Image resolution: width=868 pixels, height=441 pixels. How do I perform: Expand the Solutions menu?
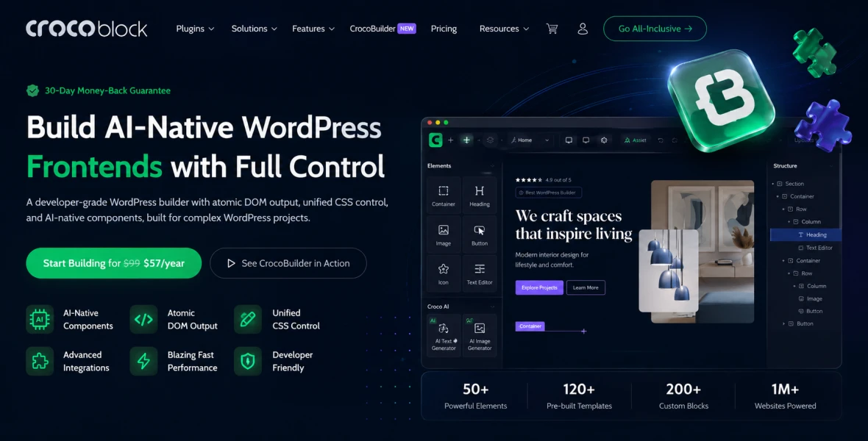pyautogui.click(x=254, y=29)
